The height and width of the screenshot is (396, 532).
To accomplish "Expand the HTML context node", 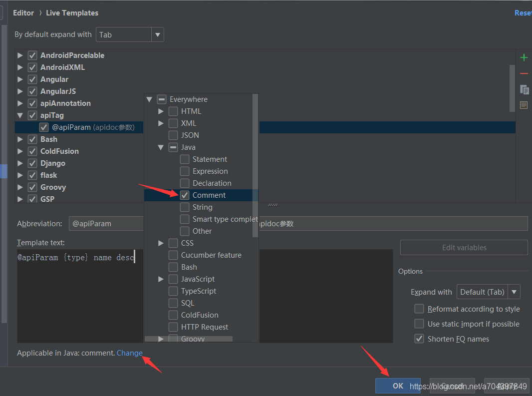I will tap(161, 111).
